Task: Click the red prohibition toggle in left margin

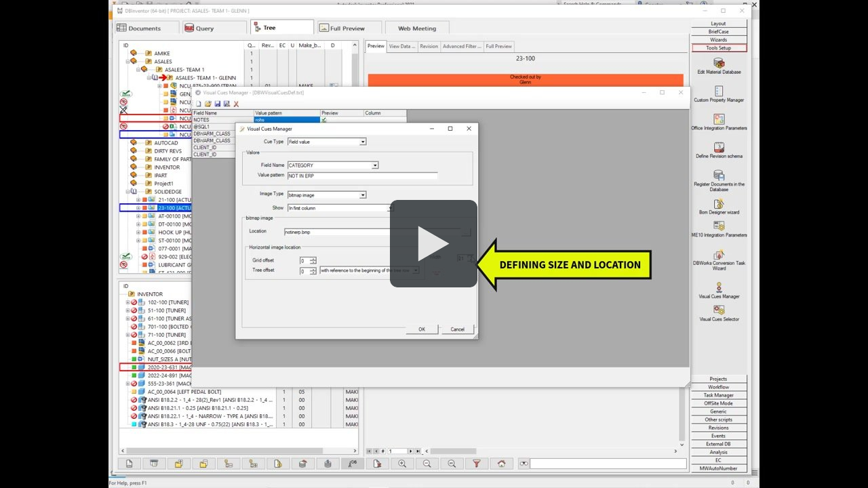Action: 123,102
